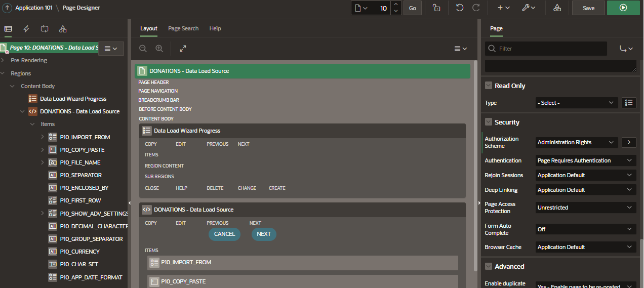Click the page number input field
Viewport: 644px width, 288px height.
pos(380,8)
